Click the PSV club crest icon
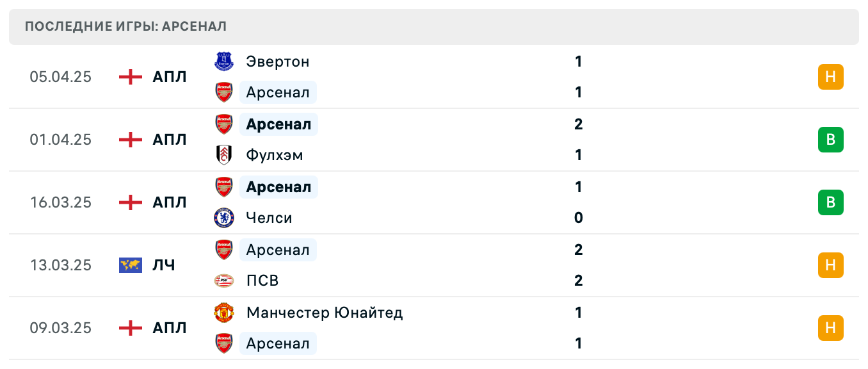This screenshot has width=868, height=369. pyautogui.click(x=224, y=281)
